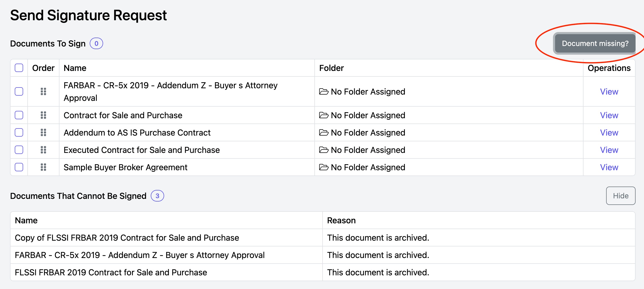View the Addendum to AS IS Purchase Contract

(609, 133)
